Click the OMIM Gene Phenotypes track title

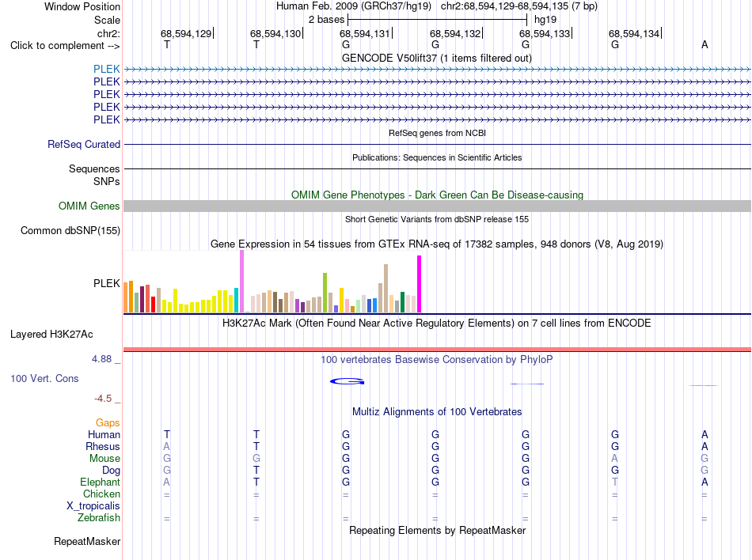pyautogui.click(x=438, y=195)
